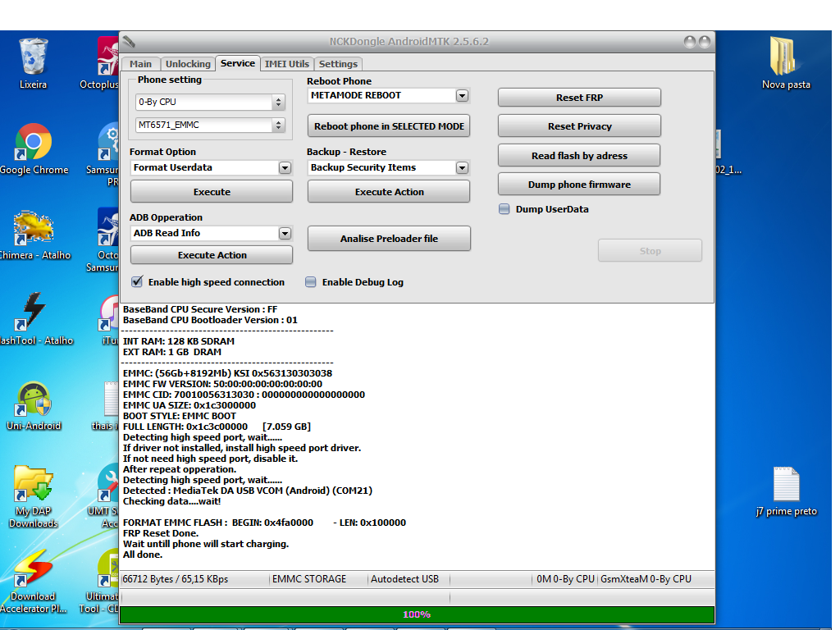Open the 0-By CPU phone setting selector
The image size is (840, 630).
(x=210, y=102)
